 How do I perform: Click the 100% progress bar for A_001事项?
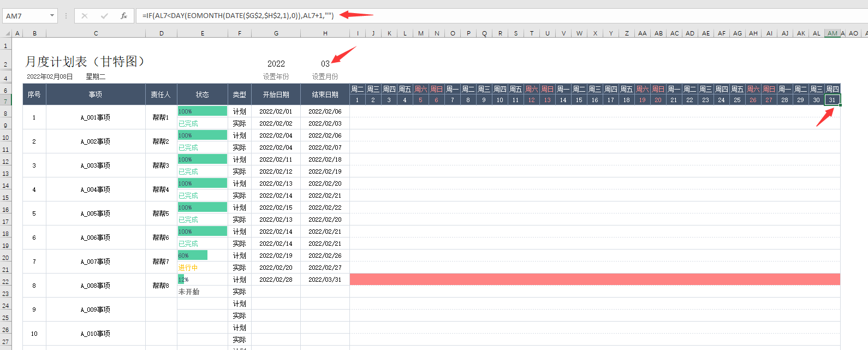203,111
